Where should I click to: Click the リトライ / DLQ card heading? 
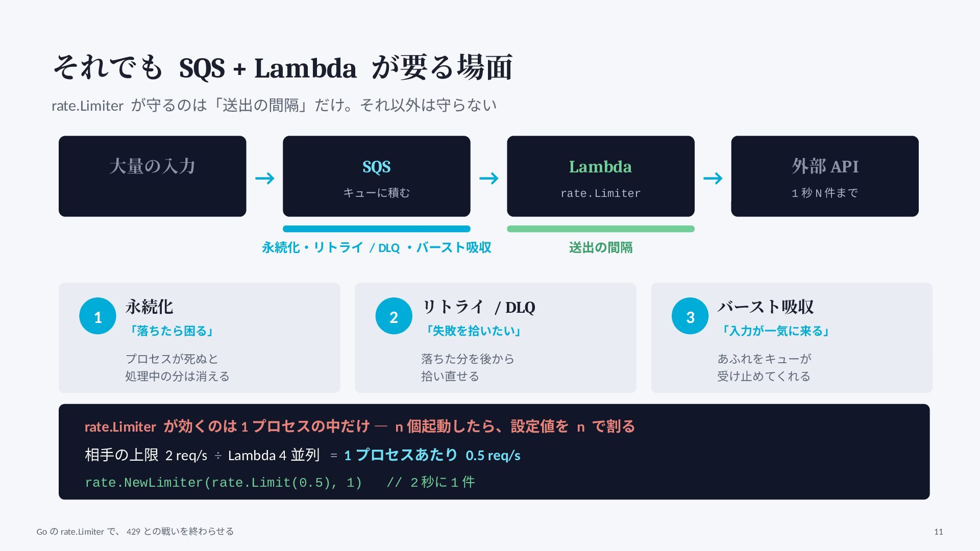[x=478, y=307]
